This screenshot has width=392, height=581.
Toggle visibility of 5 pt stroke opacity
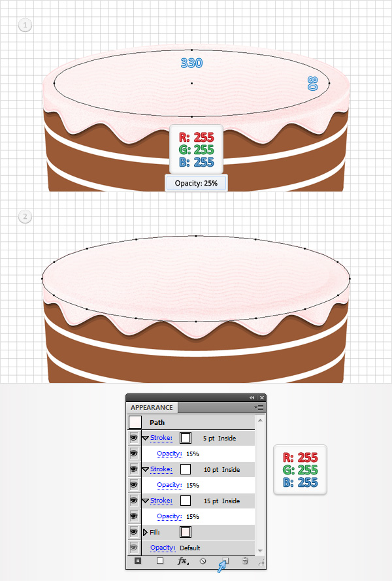click(134, 453)
